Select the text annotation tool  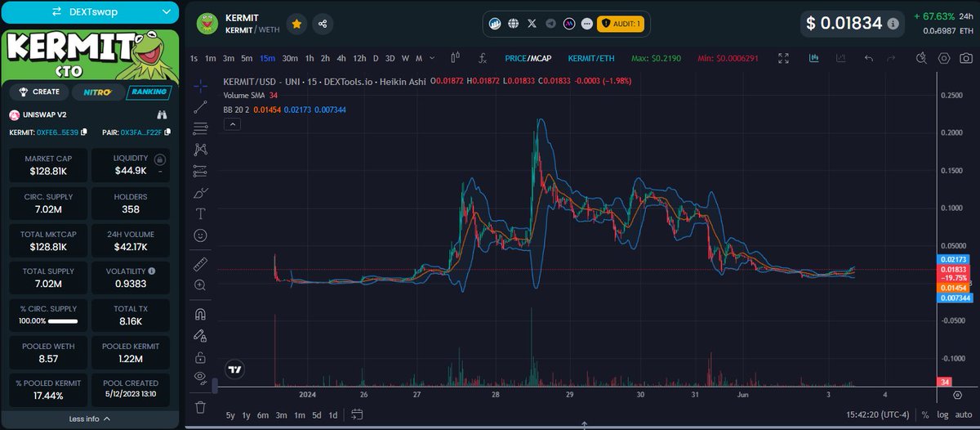click(x=200, y=213)
